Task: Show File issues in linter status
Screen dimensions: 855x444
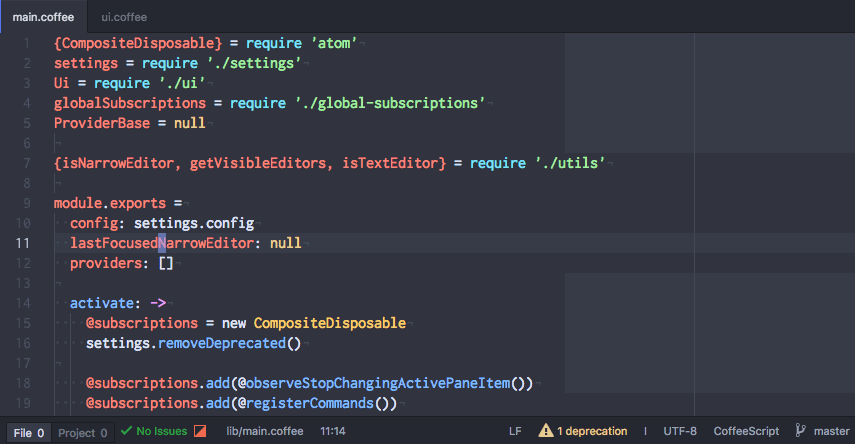Action: [x=29, y=433]
